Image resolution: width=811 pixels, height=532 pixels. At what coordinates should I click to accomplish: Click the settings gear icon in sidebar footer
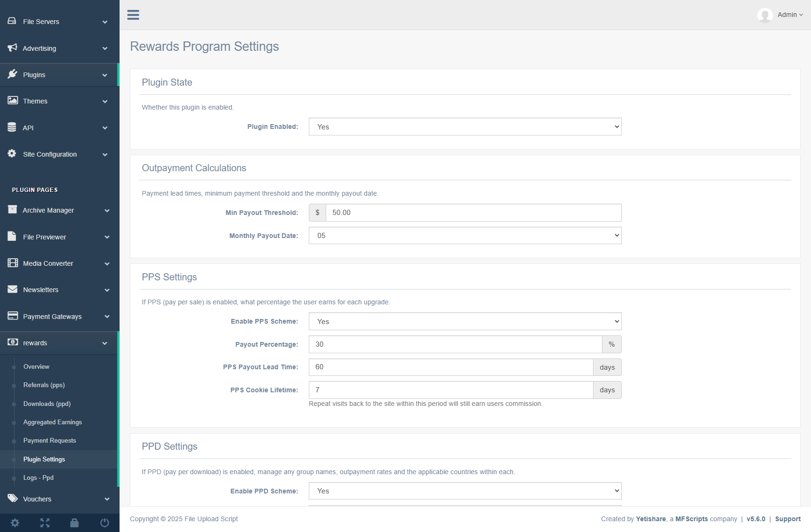point(15,523)
